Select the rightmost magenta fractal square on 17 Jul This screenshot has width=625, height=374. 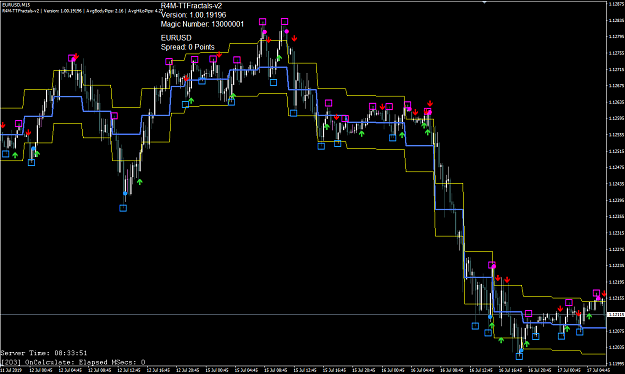pos(596,293)
